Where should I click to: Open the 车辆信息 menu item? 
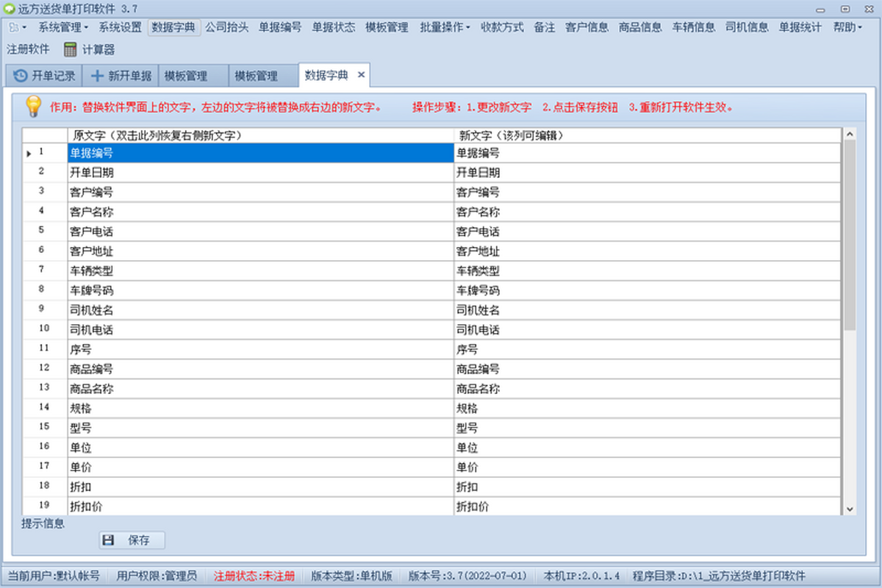pyautogui.click(x=694, y=27)
